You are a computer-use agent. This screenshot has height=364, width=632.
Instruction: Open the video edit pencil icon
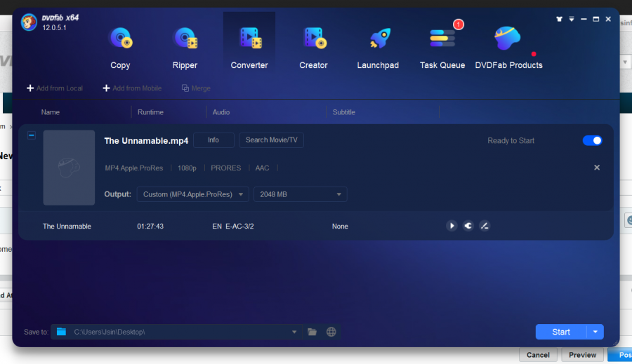[x=485, y=226]
